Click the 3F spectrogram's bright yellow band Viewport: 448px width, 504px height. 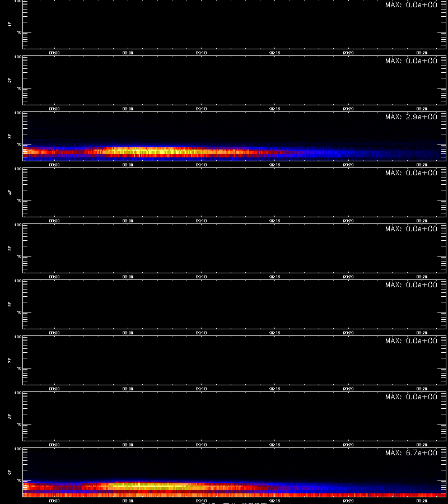(x=154, y=151)
